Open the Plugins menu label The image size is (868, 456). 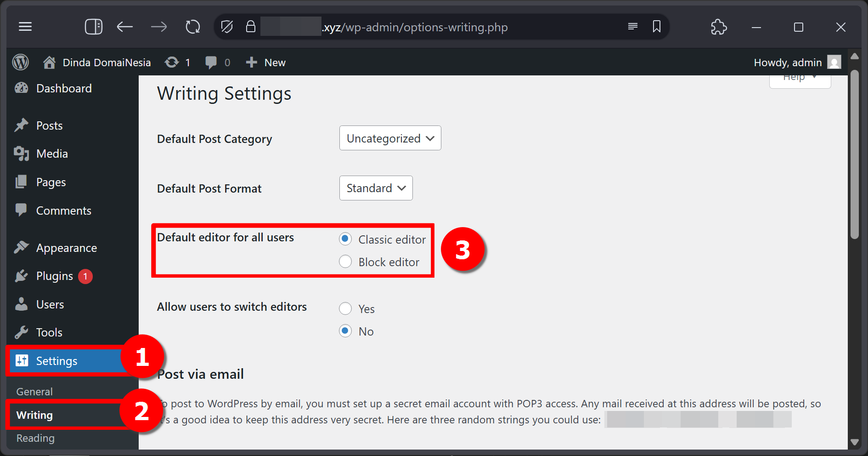(x=55, y=276)
